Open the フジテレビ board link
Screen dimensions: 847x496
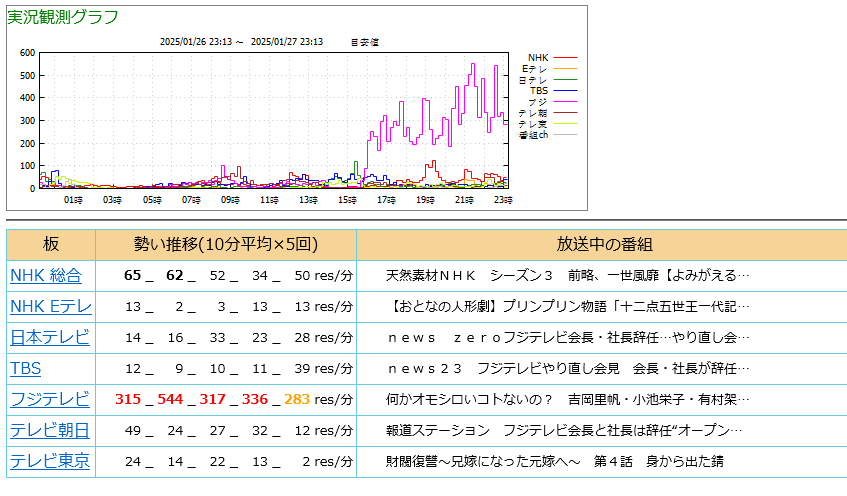(50, 399)
